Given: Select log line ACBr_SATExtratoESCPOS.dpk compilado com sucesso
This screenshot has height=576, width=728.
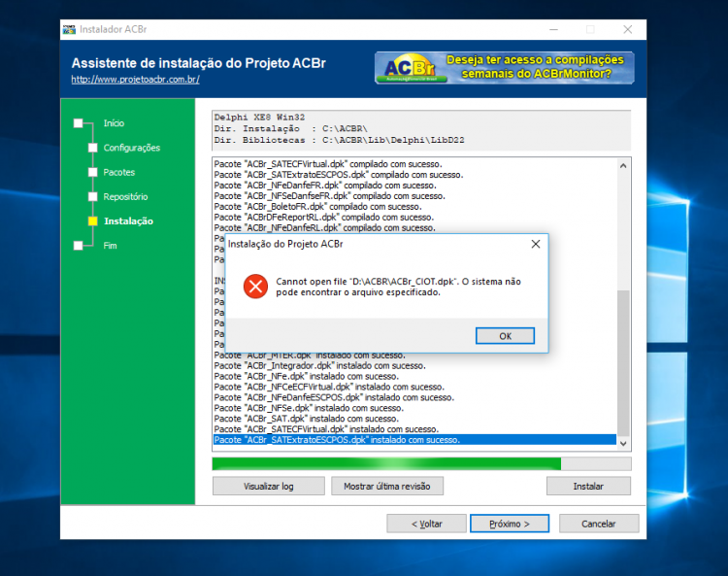Looking at the screenshot, I should (339, 175).
